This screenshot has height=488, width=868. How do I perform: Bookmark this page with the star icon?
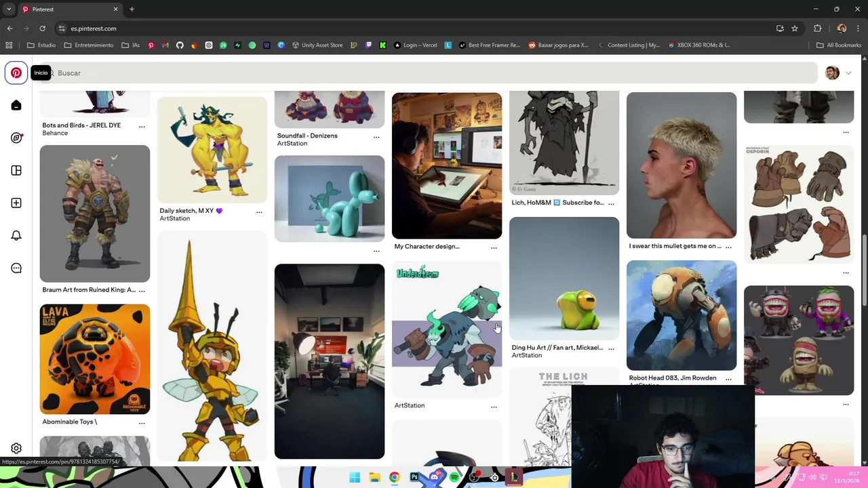(x=795, y=28)
